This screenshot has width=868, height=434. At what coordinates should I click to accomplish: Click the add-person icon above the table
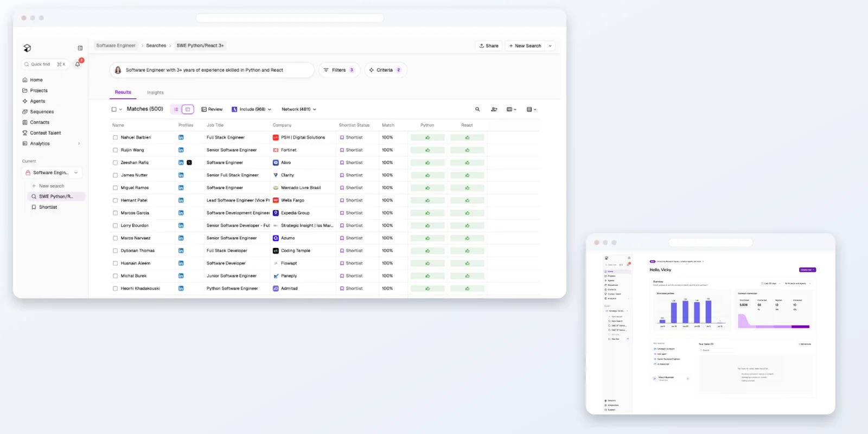pyautogui.click(x=494, y=110)
